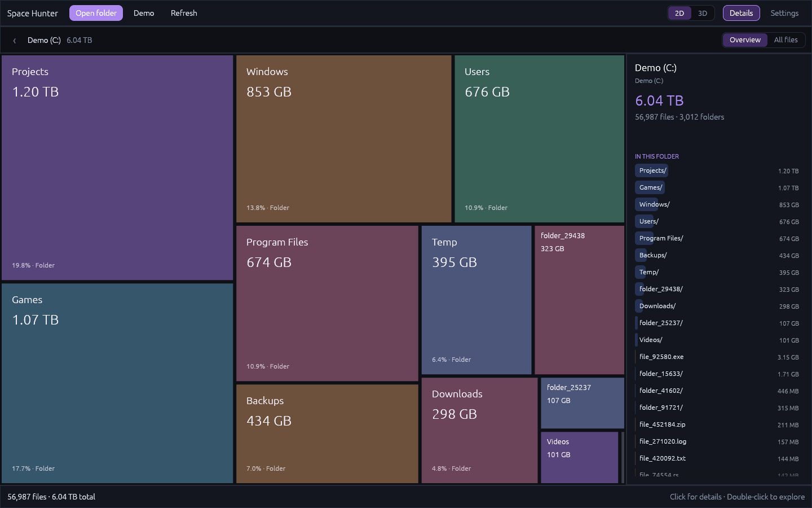
Task: Select folder_29438 block in the treemap
Action: tap(579, 300)
